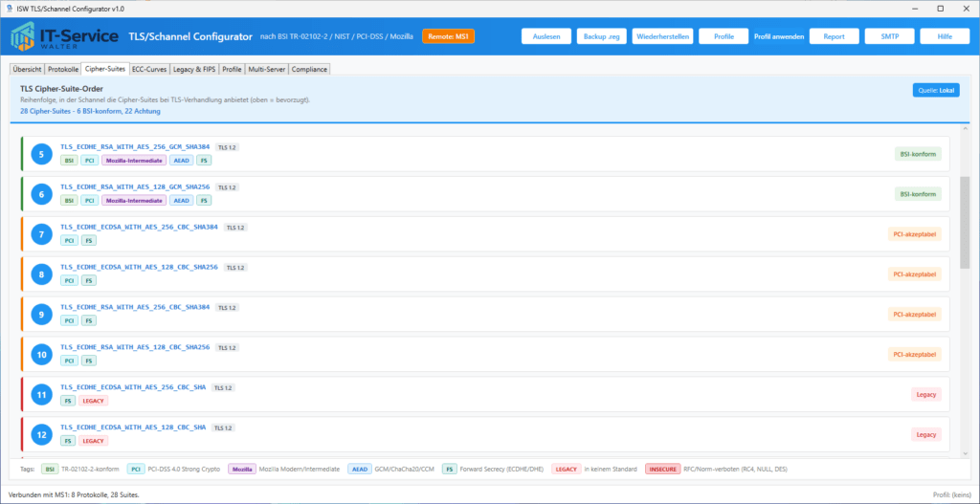This screenshot has height=504, width=980.
Task: Click LEGACY tag on suite 11
Action: click(x=93, y=401)
